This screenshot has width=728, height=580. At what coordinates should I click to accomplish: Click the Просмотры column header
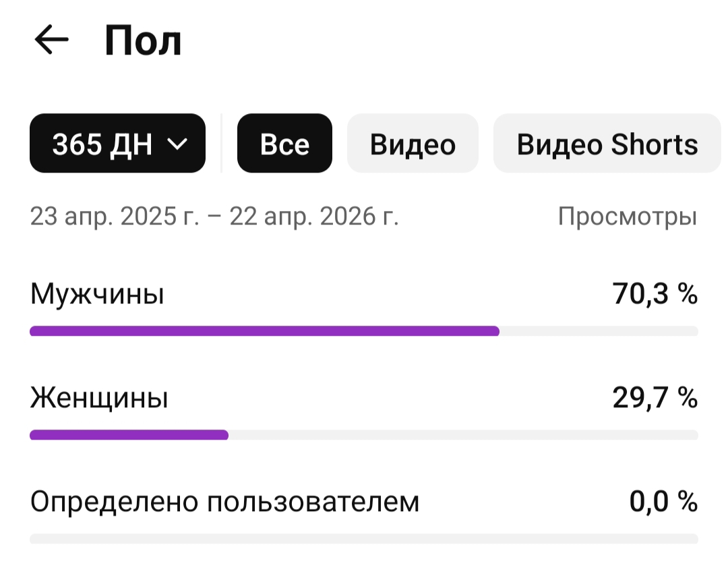pyautogui.click(x=627, y=216)
